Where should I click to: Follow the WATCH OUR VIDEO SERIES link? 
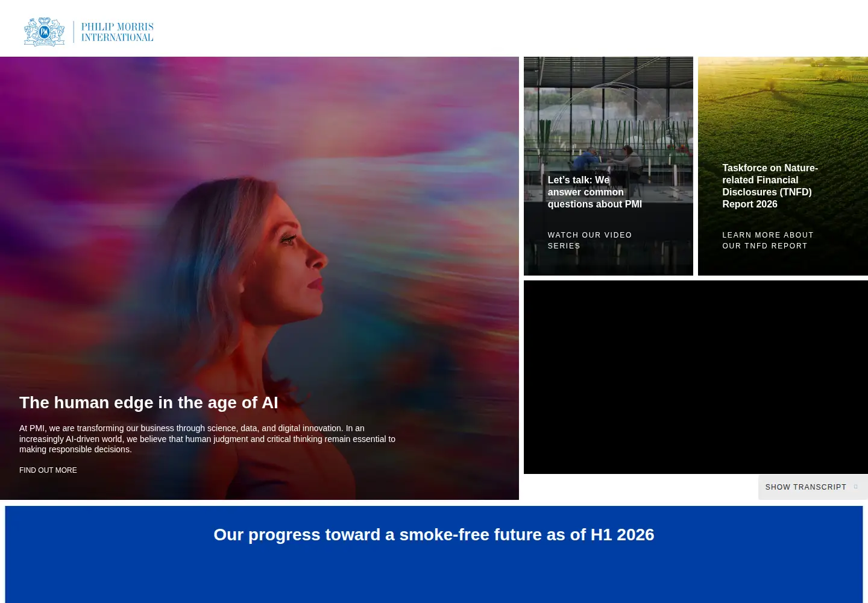(x=590, y=241)
